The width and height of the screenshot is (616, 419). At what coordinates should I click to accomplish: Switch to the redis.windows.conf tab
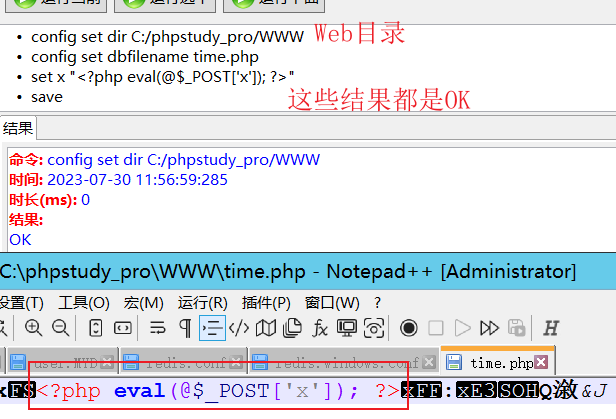(344, 363)
